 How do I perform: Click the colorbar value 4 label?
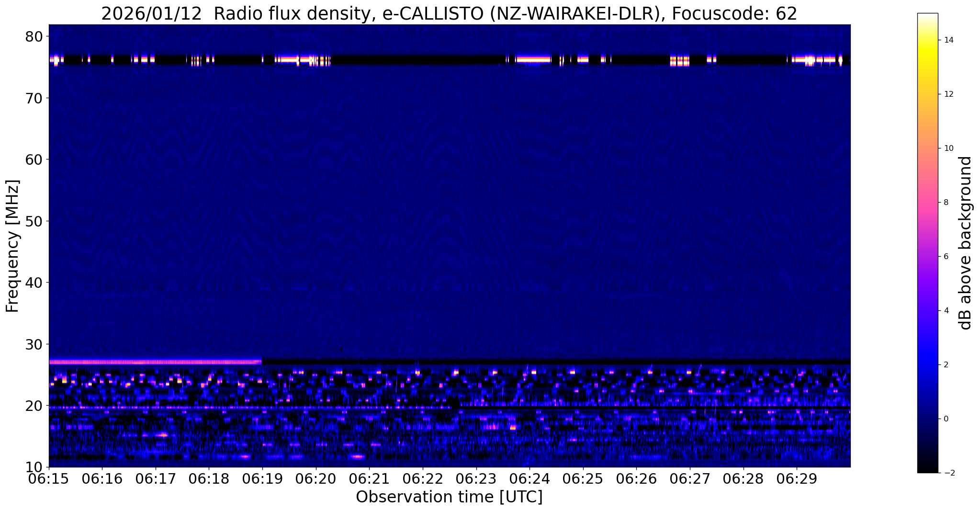[946, 311]
